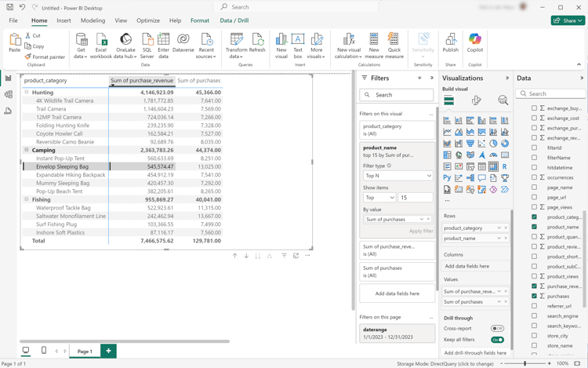Viewport: 588px width, 368px height.
Task: Open the Show items Top dropdown
Action: click(x=379, y=198)
